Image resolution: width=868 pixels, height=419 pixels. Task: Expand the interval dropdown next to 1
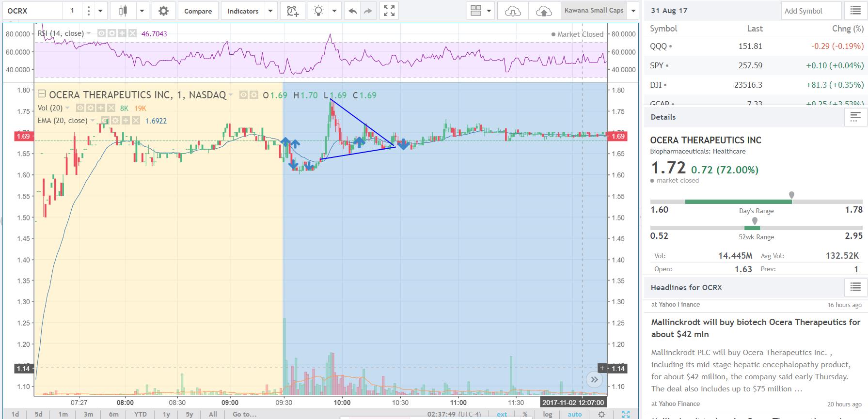pos(100,11)
